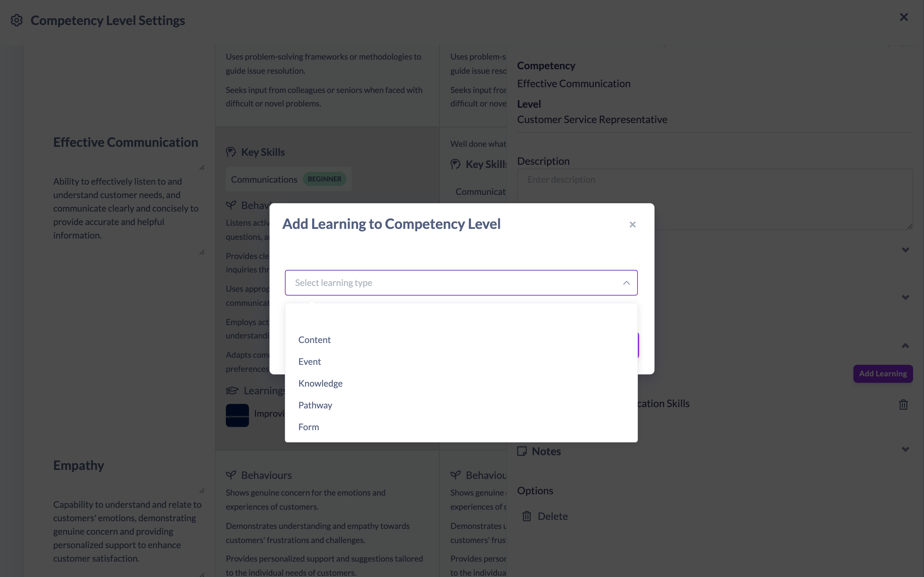Screen dimensions: 924x577
Task: Click the Delete option link
Action: coord(552,516)
